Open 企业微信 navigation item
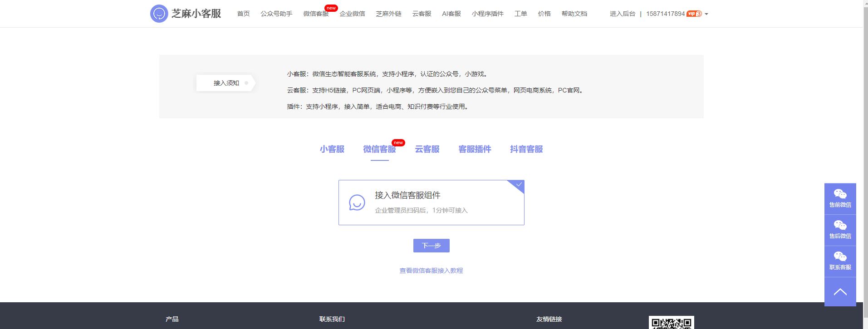 pos(352,14)
